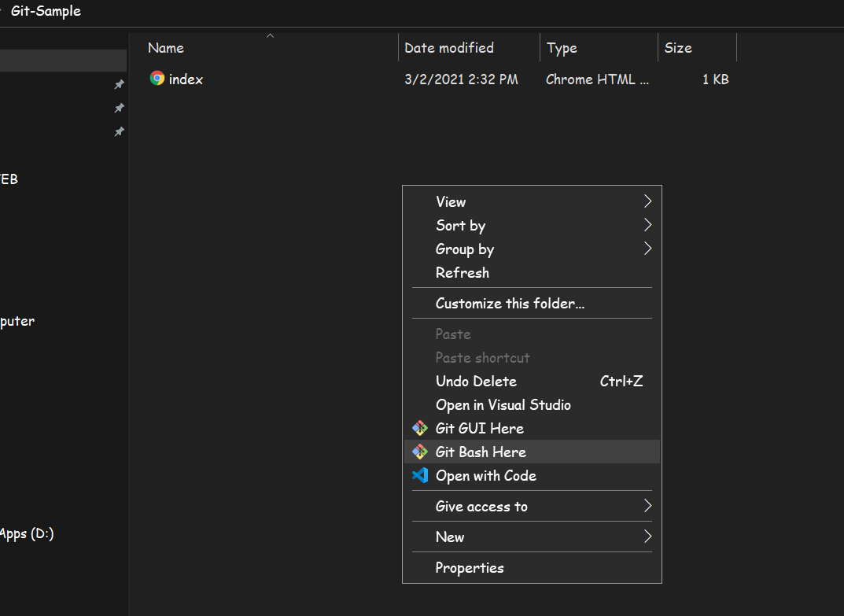Click the 1 KB size cell
Screen dimensions: 844x616
pyautogui.click(x=715, y=79)
